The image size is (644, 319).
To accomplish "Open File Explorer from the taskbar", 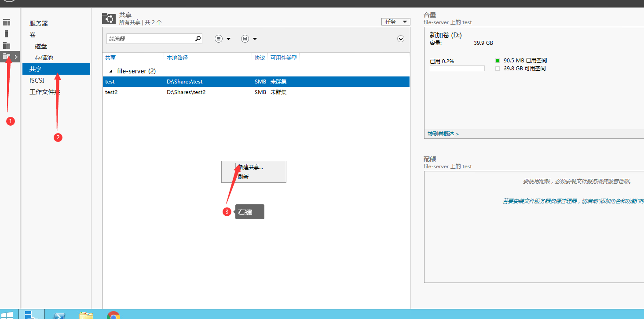I will coord(86,315).
